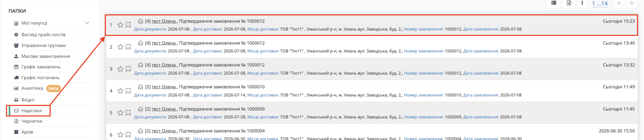Image resolution: width=644 pixels, height=140 pixels.
Task: Click тест Олена link in row 3
Action: pyautogui.click(x=164, y=65)
